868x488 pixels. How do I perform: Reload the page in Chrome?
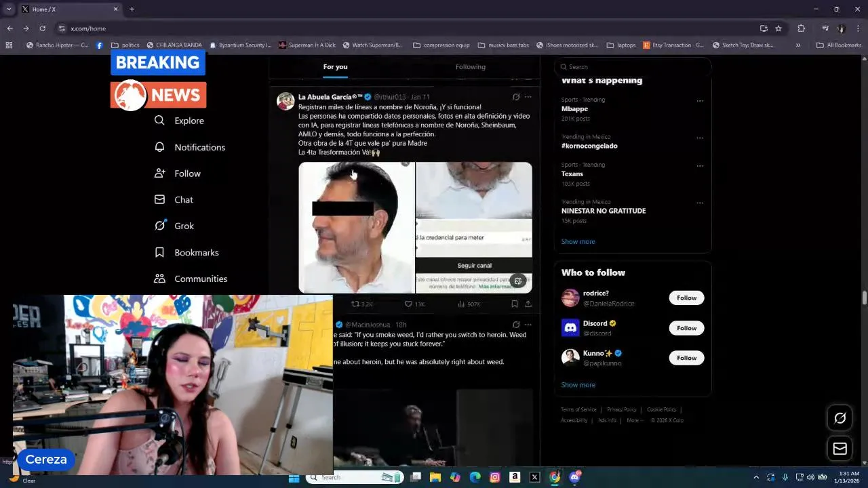click(42, 28)
